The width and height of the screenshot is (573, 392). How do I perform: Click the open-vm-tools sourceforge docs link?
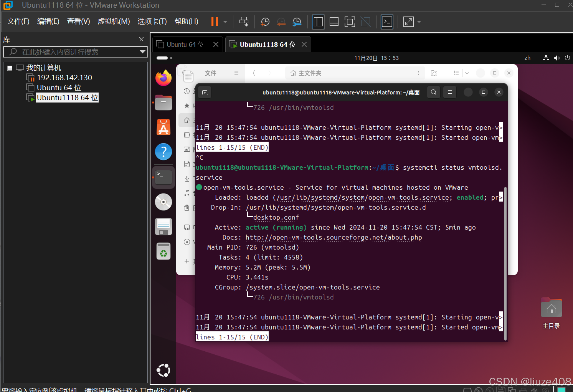pyautogui.click(x=334, y=237)
